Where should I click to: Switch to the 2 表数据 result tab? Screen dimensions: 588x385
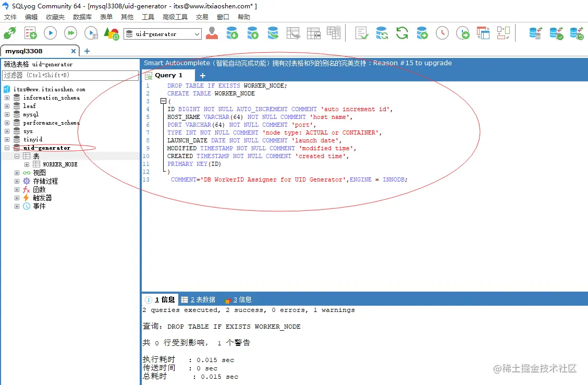point(198,299)
